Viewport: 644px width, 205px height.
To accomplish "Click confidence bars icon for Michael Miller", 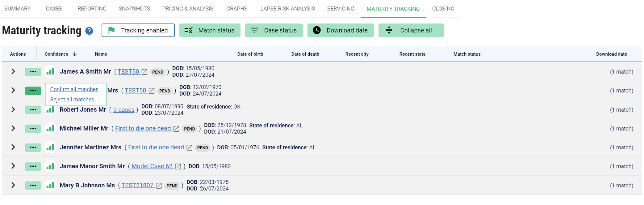I will click(x=50, y=129).
